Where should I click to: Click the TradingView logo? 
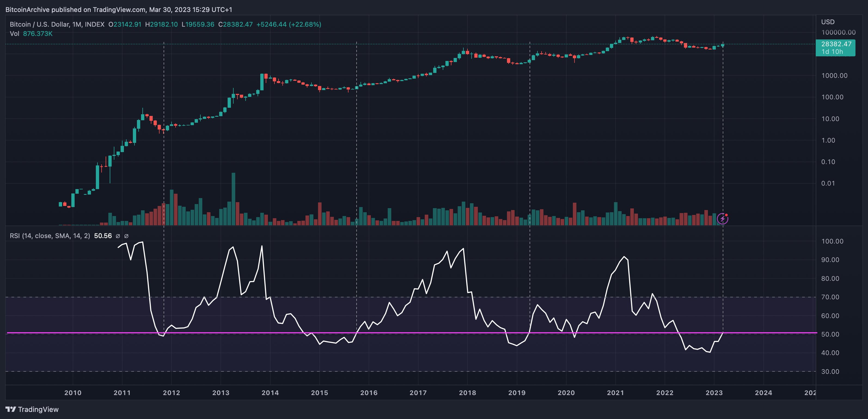pyautogui.click(x=32, y=409)
